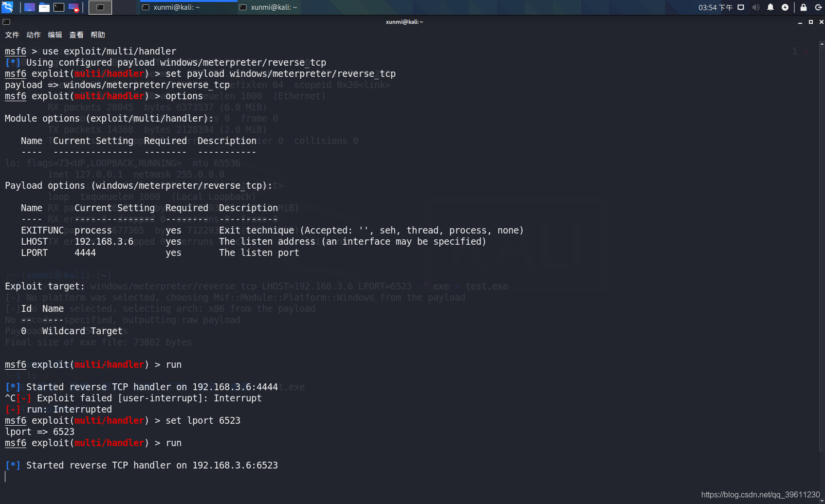Open the network connection tray icon
The width and height of the screenshot is (825, 504).
[x=741, y=7]
